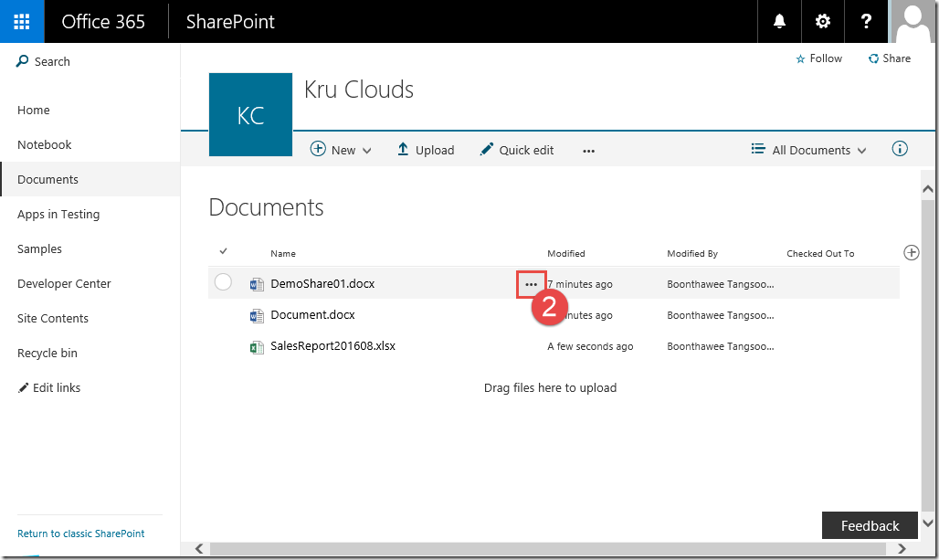Click the Share label
939x560 pixels.
point(896,58)
